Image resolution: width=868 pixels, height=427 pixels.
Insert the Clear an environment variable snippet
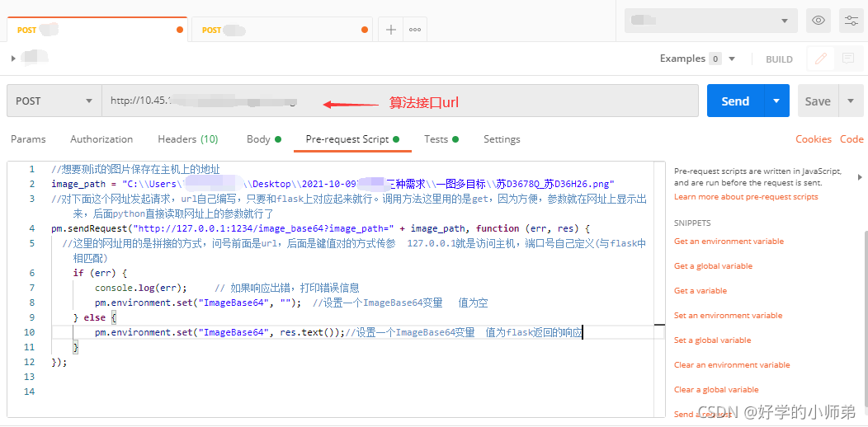pos(732,364)
